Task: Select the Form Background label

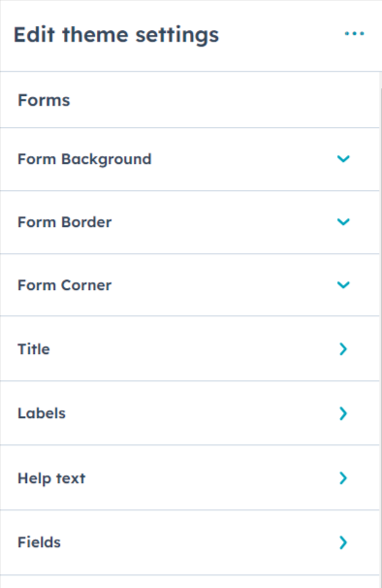Action: point(84,159)
